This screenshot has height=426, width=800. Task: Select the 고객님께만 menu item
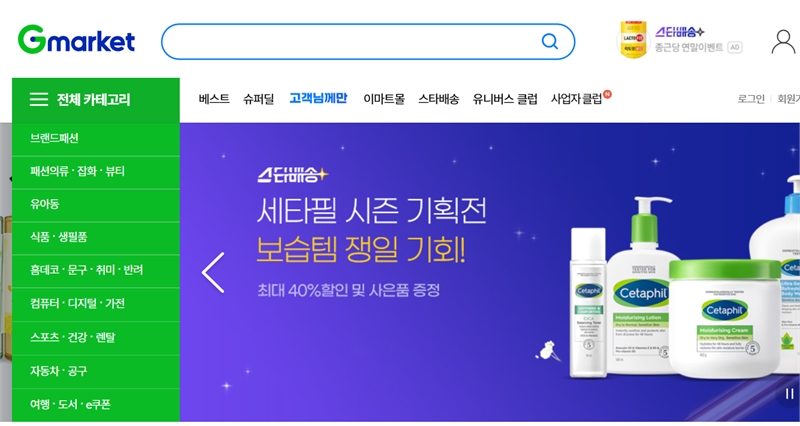(x=318, y=98)
